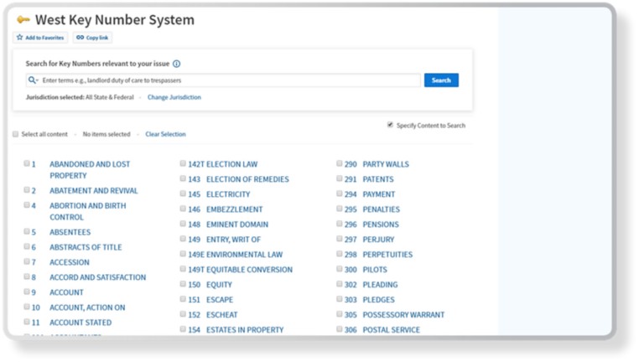Open the ENTRY, WRIT OF topic
The width and height of the screenshot is (644, 362).
coord(234,240)
